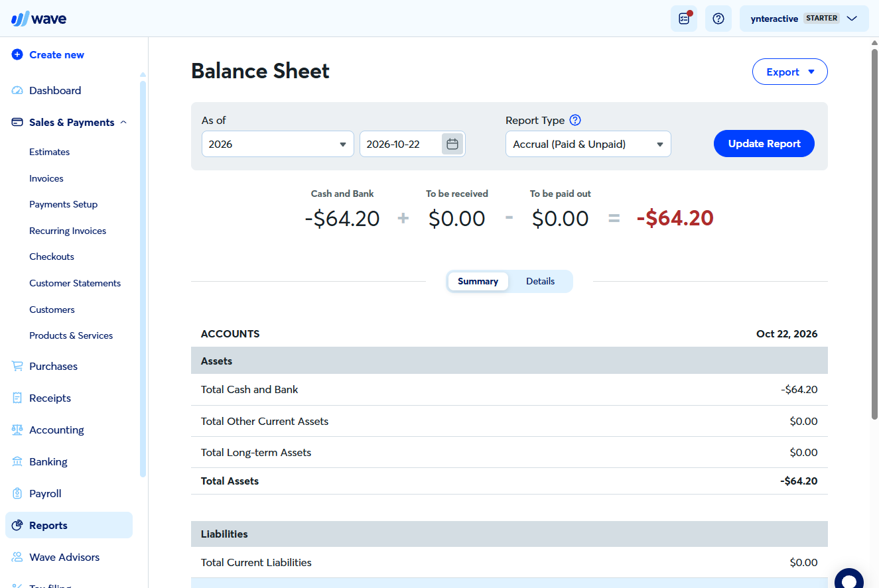Switch to the Details tab
The width and height of the screenshot is (879, 588).
tap(540, 282)
